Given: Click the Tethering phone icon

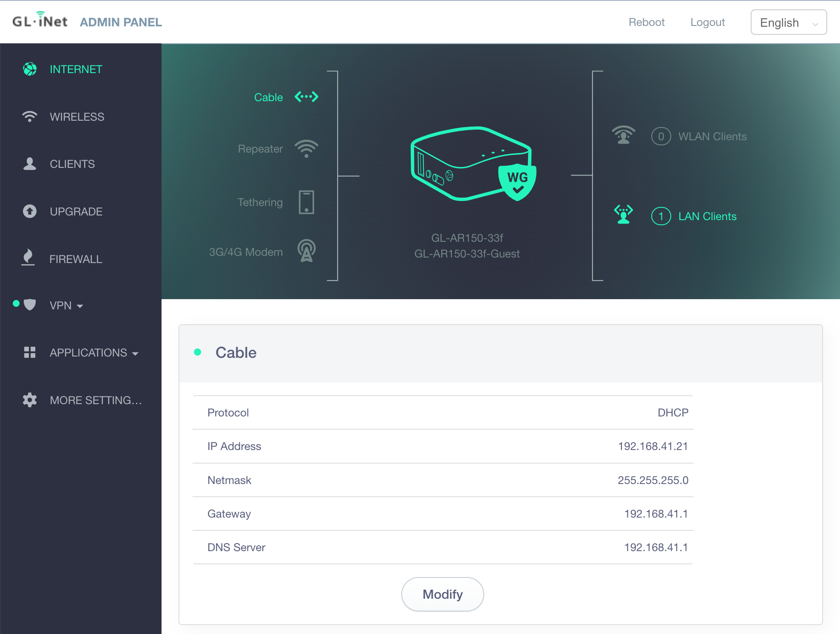Looking at the screenshot, I should 306,202.
